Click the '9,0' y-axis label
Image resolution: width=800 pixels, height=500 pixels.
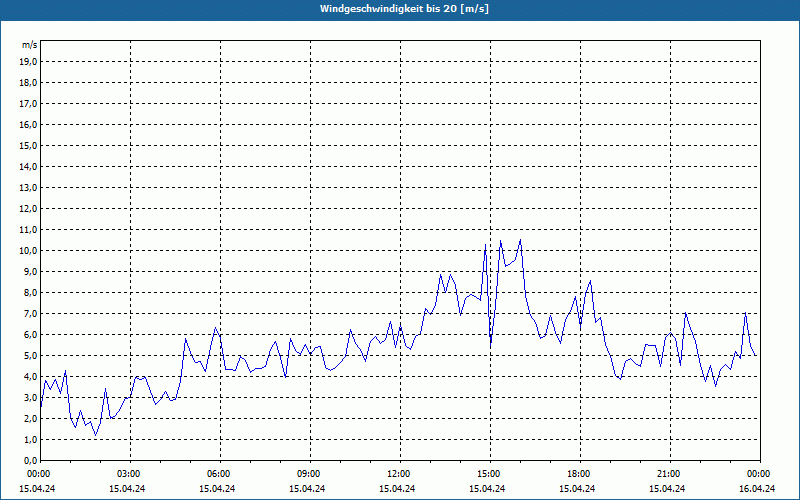click(x=30, y=271)
